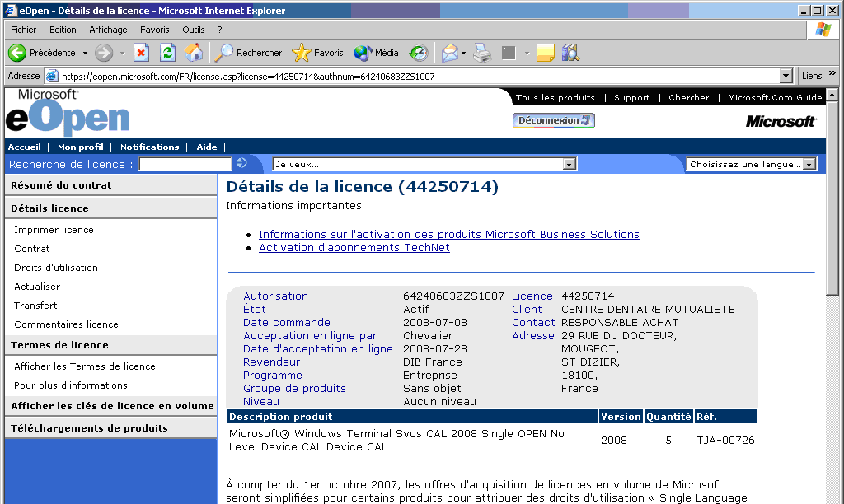
Task: Click the Liens toolbar label
Action: click(x=812, y=76)
